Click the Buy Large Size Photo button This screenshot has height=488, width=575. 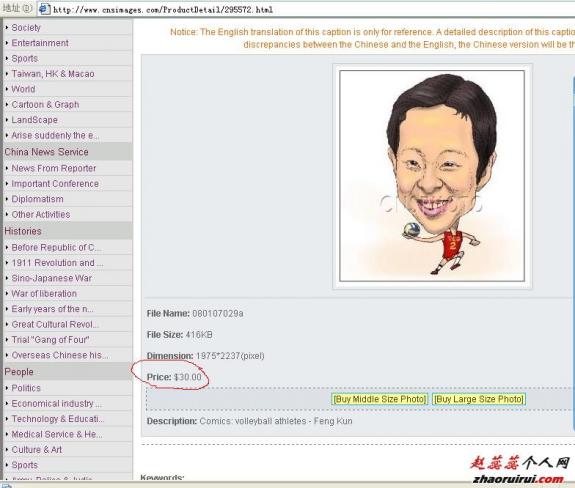[479, 399]
